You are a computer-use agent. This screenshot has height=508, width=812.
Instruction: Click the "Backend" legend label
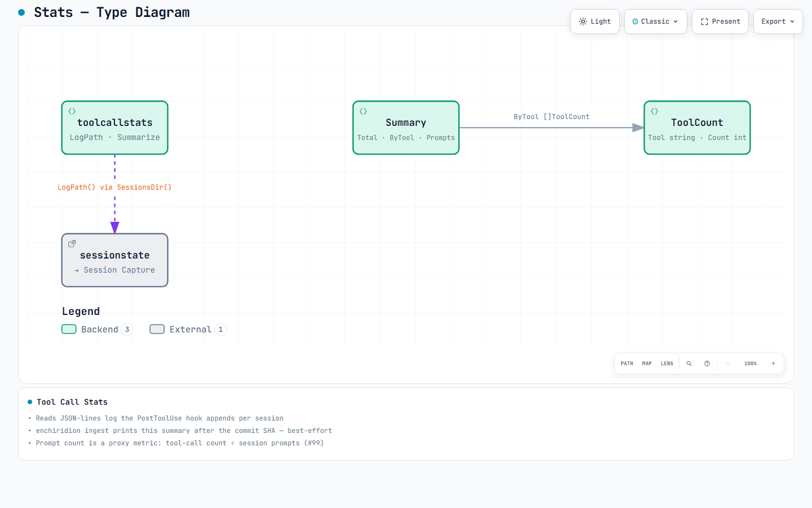point(100,330)
